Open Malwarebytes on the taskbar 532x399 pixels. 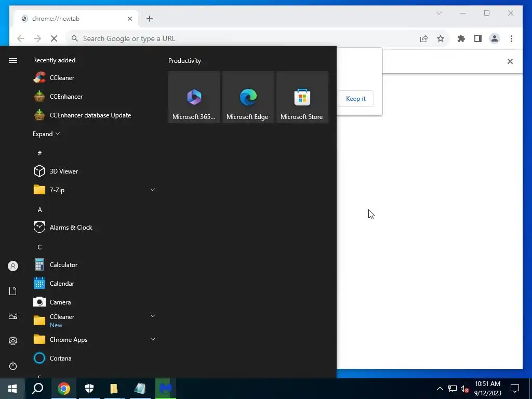(166, 389)
